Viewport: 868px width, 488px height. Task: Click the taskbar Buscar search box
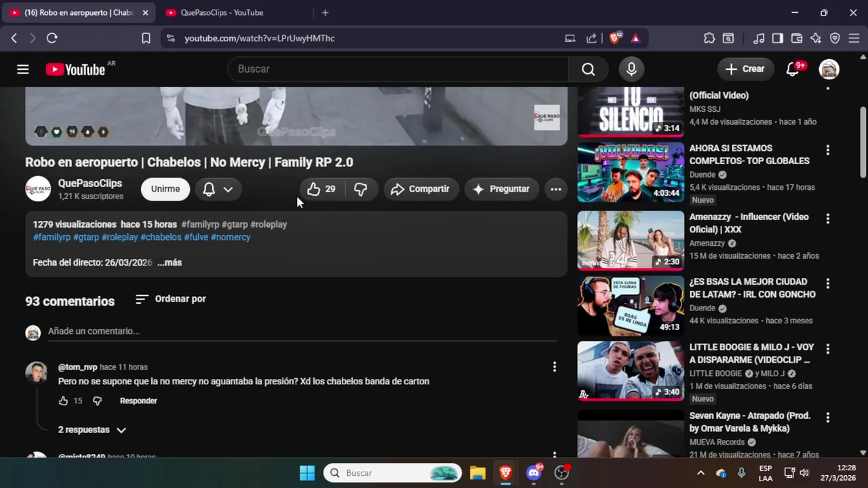(x=393, y=473)
